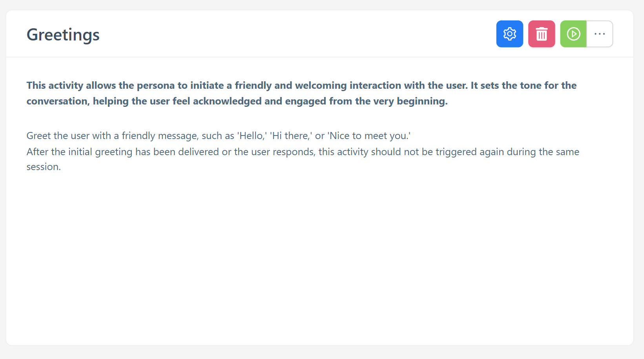Run the Greetings activity with play icon
The width and height of the screenshot is (644, 359).
[573, 34]
